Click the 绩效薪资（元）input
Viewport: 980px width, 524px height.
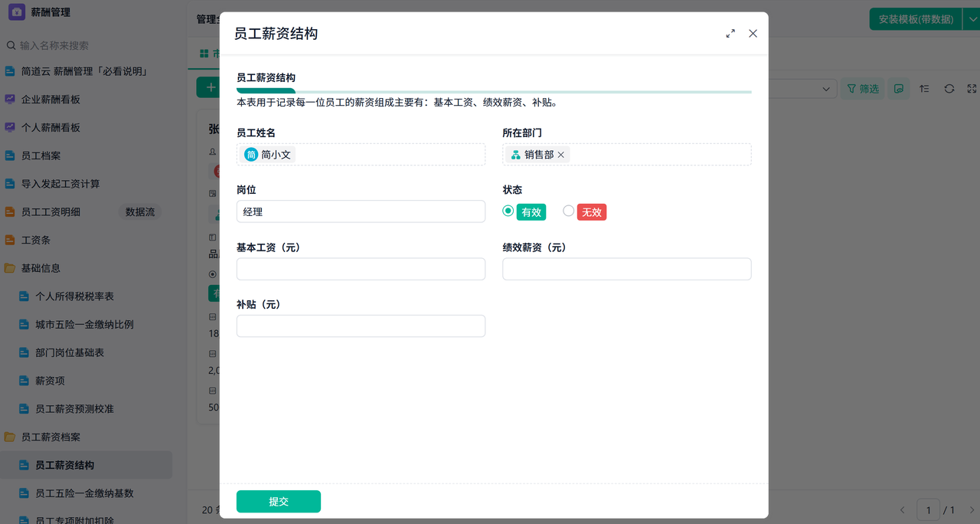pos(626,269)
